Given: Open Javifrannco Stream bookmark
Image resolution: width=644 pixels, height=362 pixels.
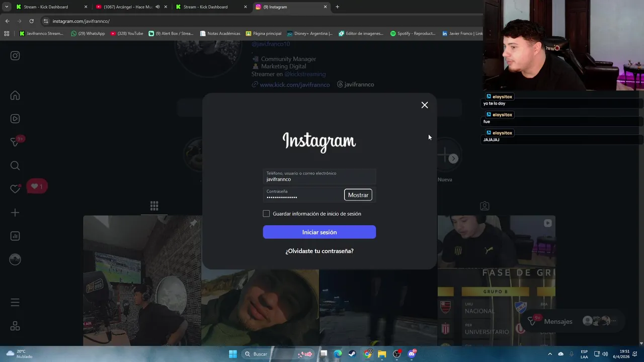Looking at the screenshot, I should (41, 34).
